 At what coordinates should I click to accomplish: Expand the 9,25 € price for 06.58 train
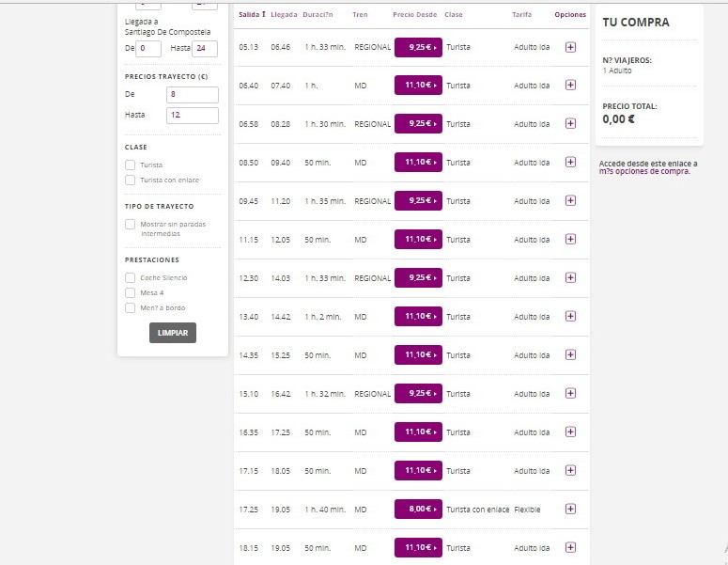click(x=418, y=123)
